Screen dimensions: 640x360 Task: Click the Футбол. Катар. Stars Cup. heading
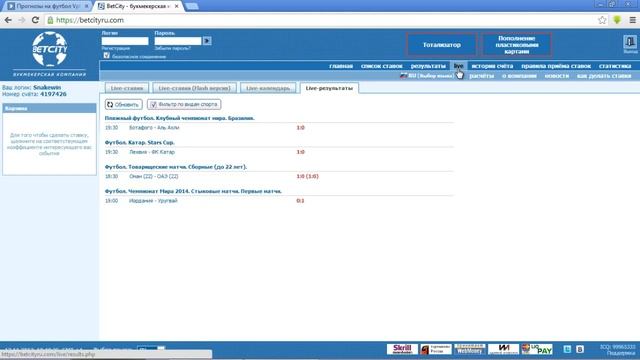click(x=140, y=142)
